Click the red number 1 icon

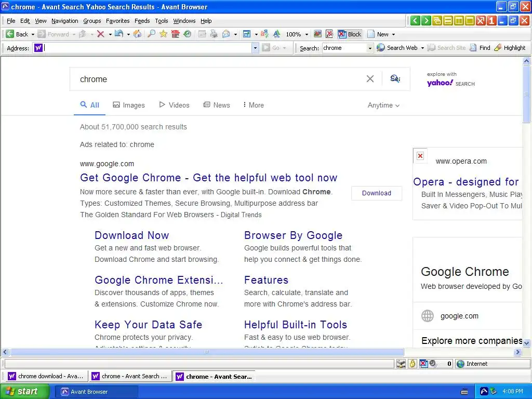pyautogui.click(x=491, y=21)
